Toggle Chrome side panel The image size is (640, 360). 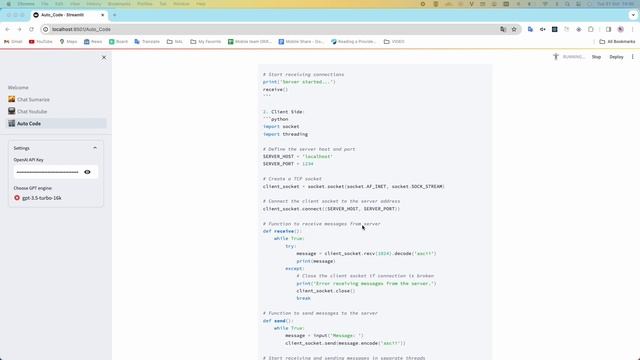(608, 29)
